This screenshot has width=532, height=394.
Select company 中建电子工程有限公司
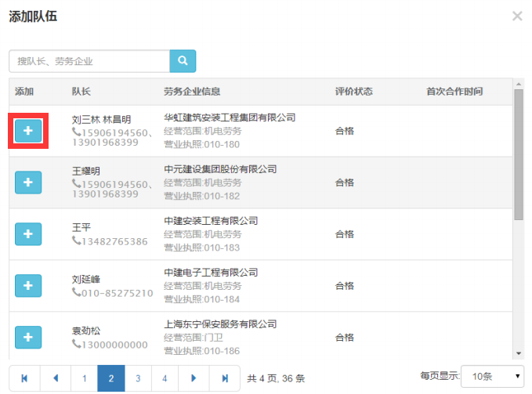click(x=211, y=273)
